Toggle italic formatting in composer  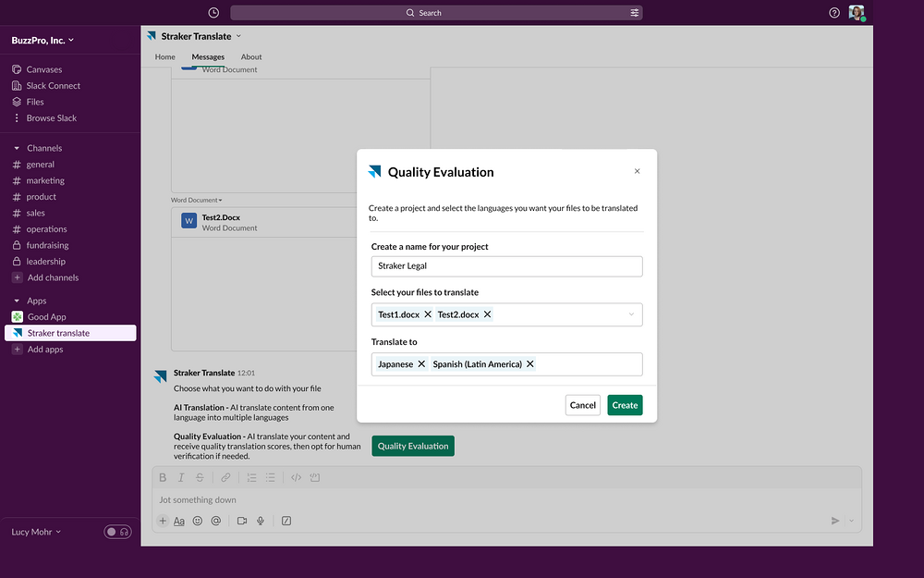click(181, 478)
